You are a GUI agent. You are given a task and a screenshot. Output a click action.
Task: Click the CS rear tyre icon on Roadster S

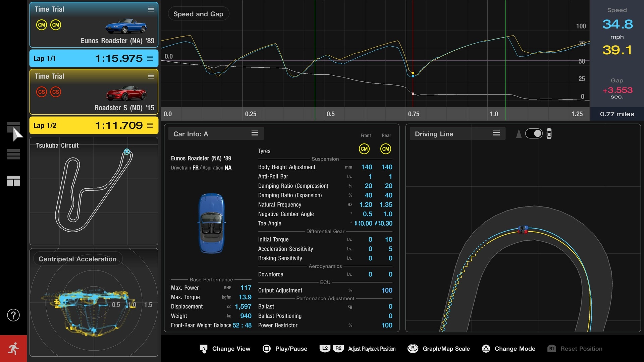pyautogui.click(x=55, y=92)
